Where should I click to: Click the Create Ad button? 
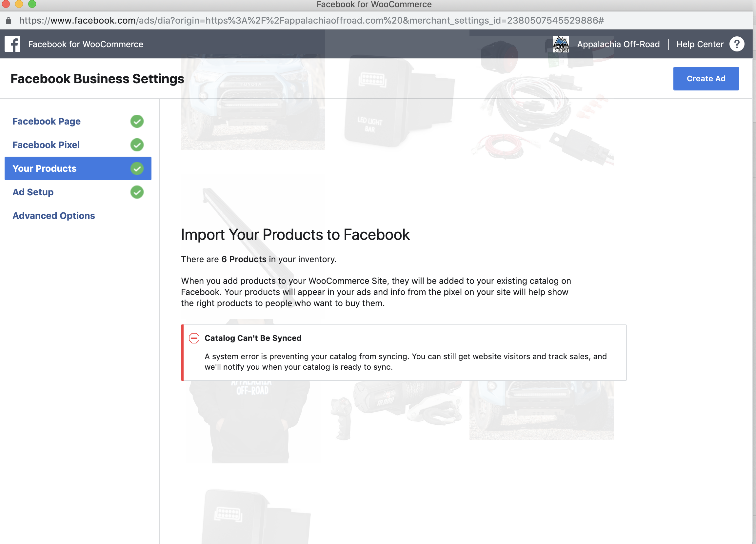point(706,79)
